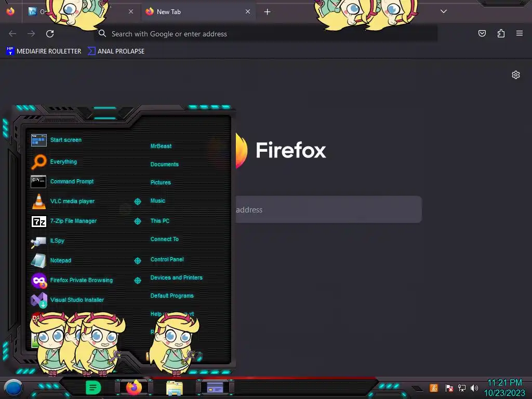Expand Firefox Private Browsing jump list arrow

(137, 280)
